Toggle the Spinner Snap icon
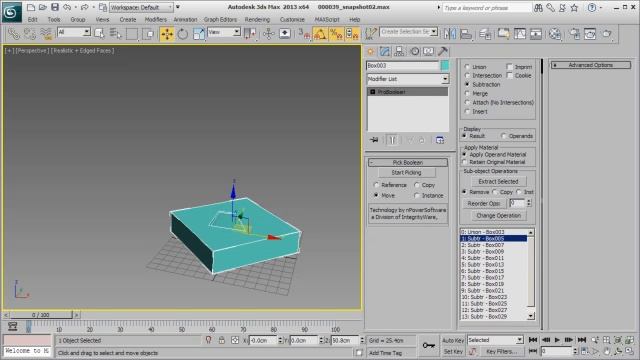The image size is (640, 360). pos(352,34)
